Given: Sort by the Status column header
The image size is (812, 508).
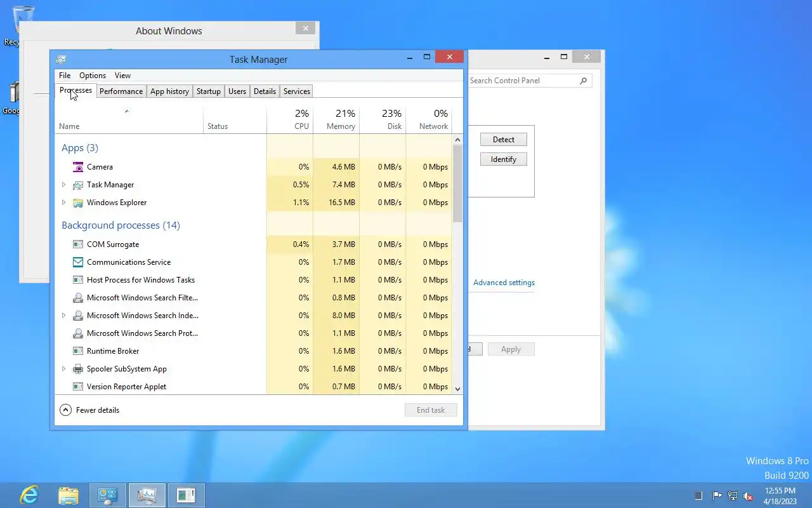Looking at the screenshot, I should tap(235, 119).
